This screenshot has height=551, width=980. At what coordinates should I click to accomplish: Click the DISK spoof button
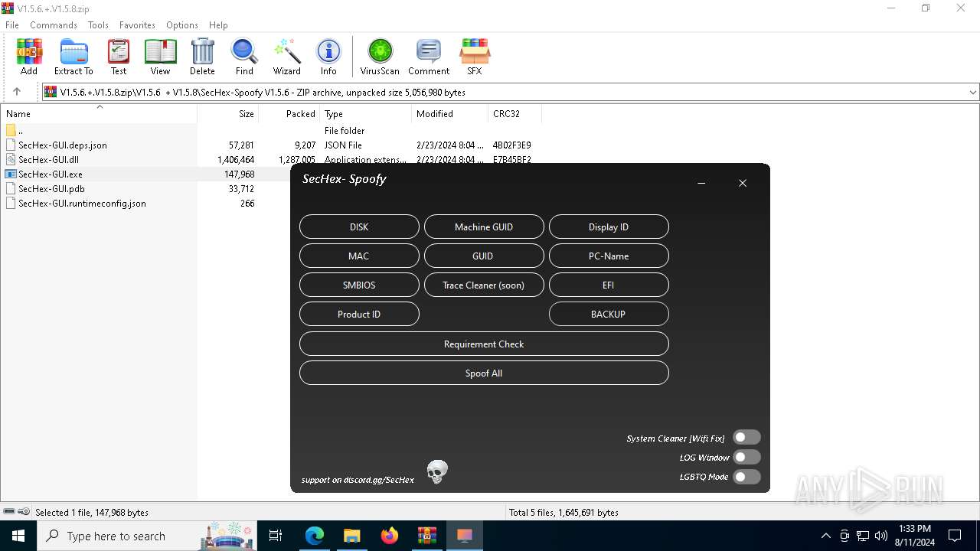359,227
